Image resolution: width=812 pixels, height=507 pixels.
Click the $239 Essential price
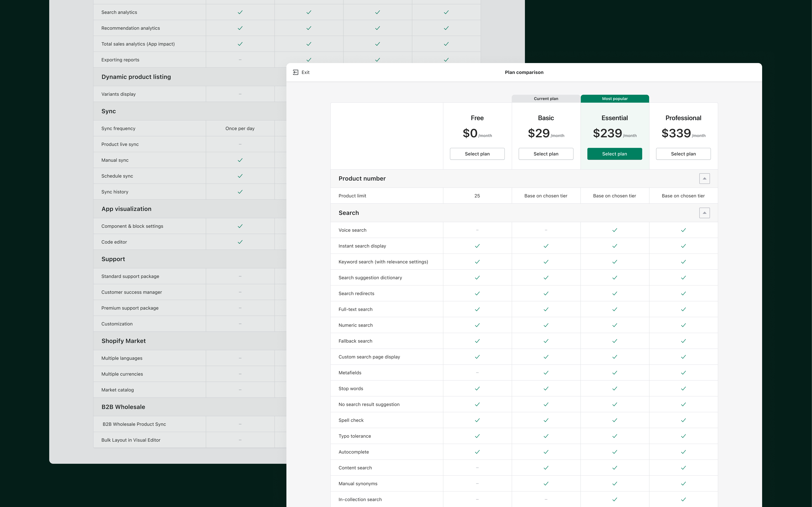click(607, 133)
